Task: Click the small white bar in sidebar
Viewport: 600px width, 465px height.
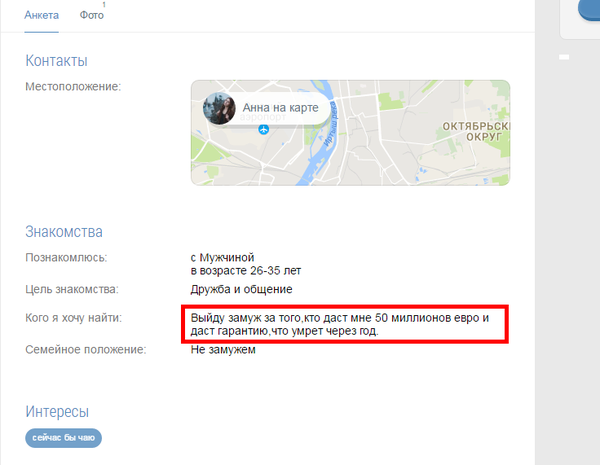Action: tap(564, 57)
